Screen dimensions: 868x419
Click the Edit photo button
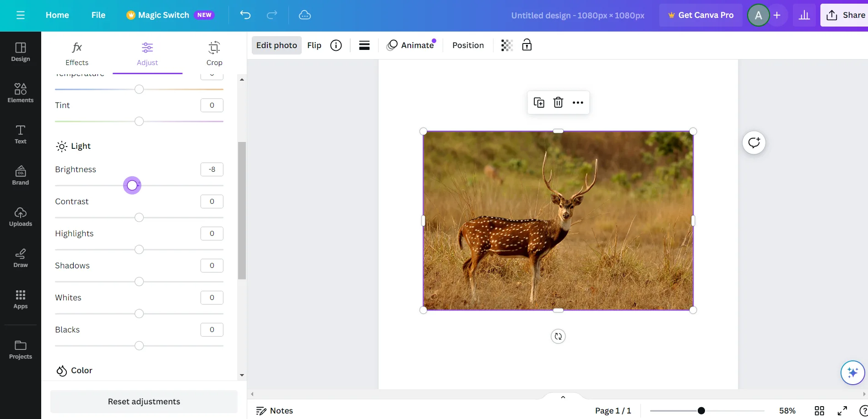point(277,45)
